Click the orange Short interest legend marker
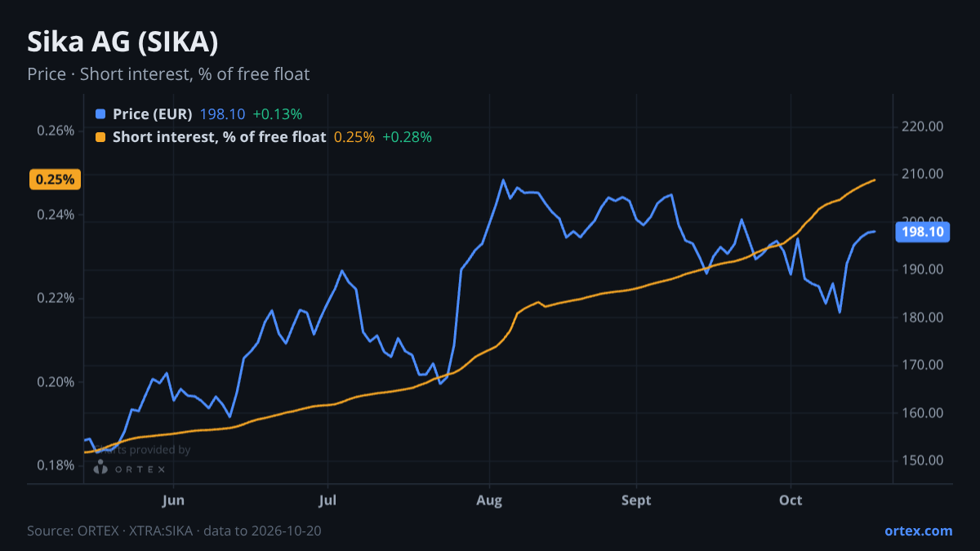Screen dimensions: 980x551 click(100, 137)
